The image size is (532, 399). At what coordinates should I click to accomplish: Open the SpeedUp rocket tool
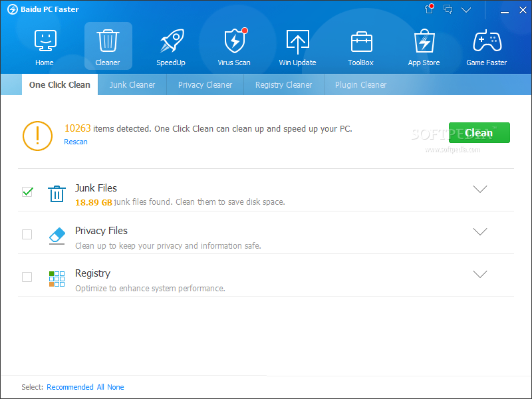171,47
